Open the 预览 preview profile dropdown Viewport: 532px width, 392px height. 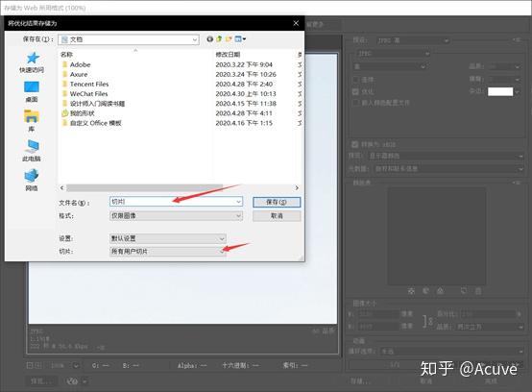pyautogui.click(x=446, y=156)
